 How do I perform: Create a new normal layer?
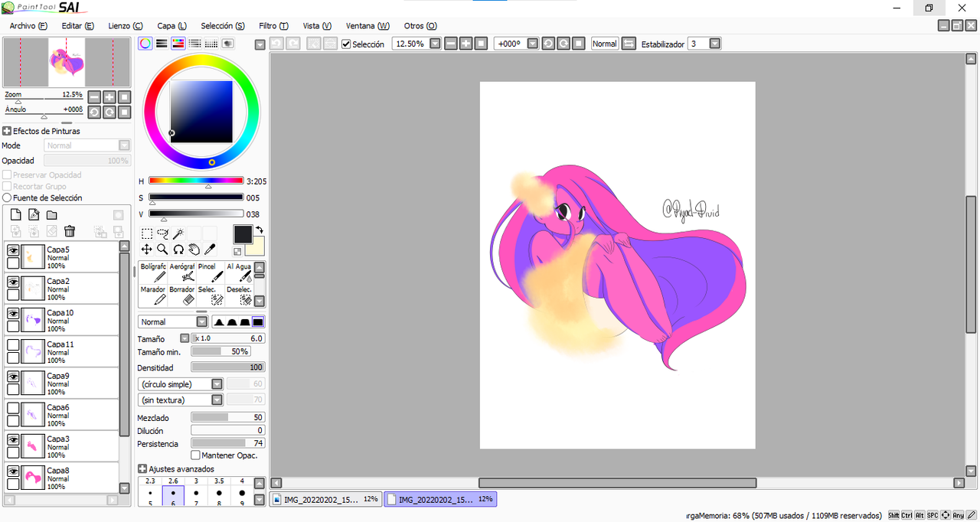point(15,215)
